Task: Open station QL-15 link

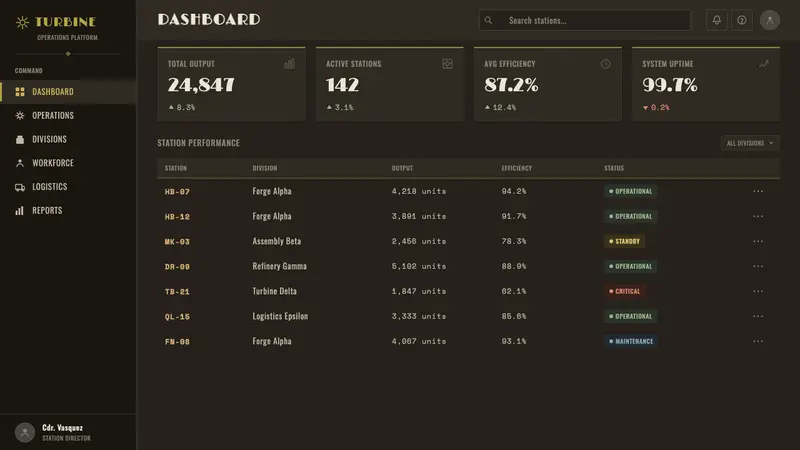Action: (x=177, y=317)
